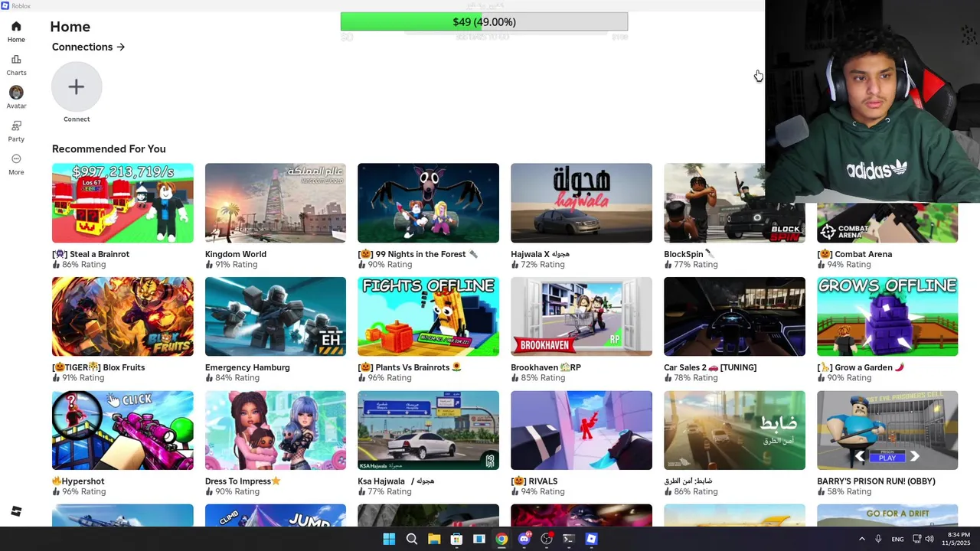980x551 pixels.
Task: Click the 'Recommended For You' heading
Action: (109, 149)
